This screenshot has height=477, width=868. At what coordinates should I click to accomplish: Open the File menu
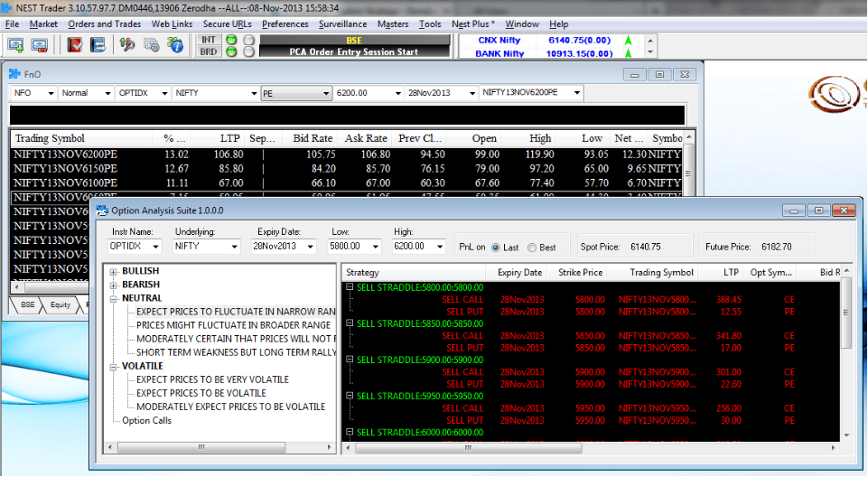point(12,23)
